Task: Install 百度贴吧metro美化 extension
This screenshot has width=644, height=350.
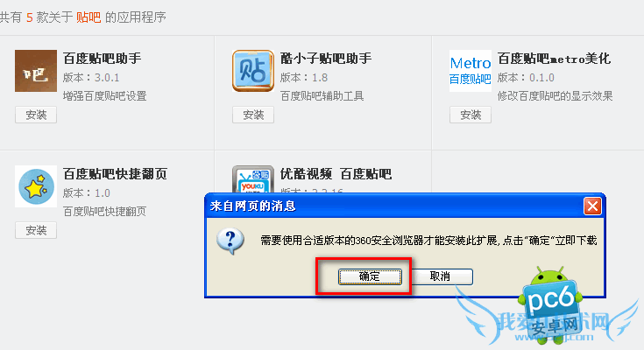Action: click(471, 115)
